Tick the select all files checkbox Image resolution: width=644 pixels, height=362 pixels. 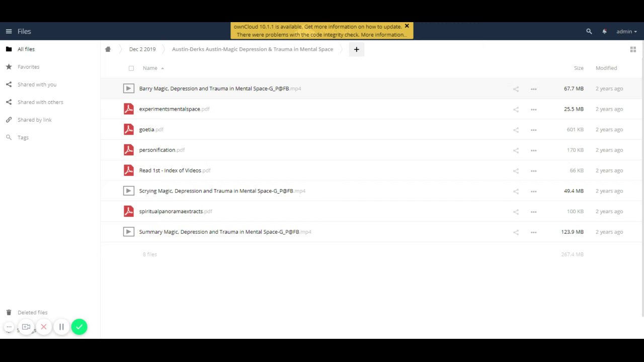click(131, 68)
